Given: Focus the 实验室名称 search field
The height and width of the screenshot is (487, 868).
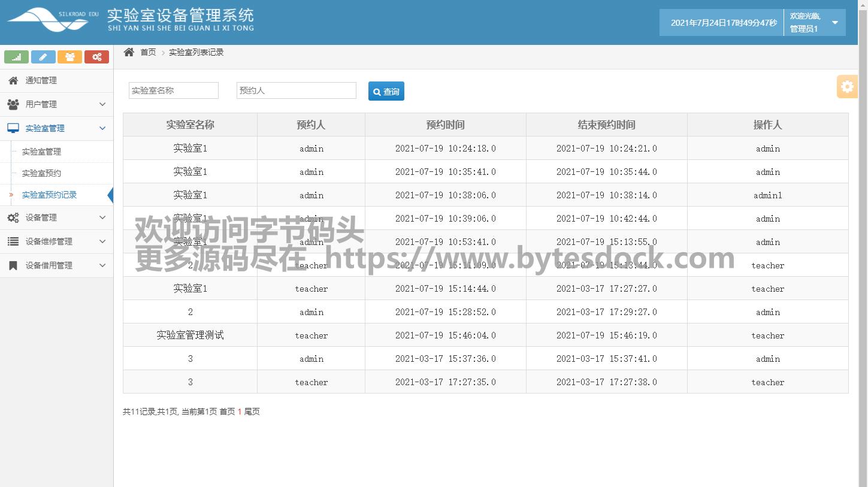Looking at the screenshot, I should [173, 90].
